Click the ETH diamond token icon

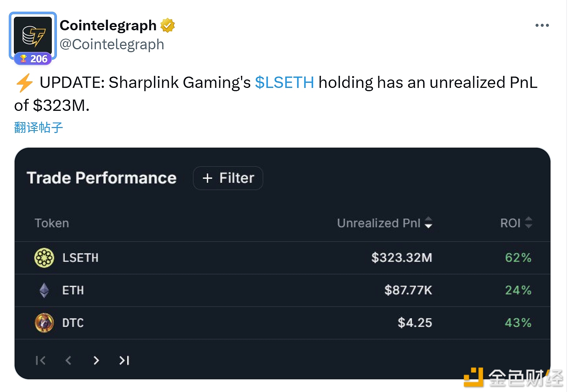click(x=44, y=290)
